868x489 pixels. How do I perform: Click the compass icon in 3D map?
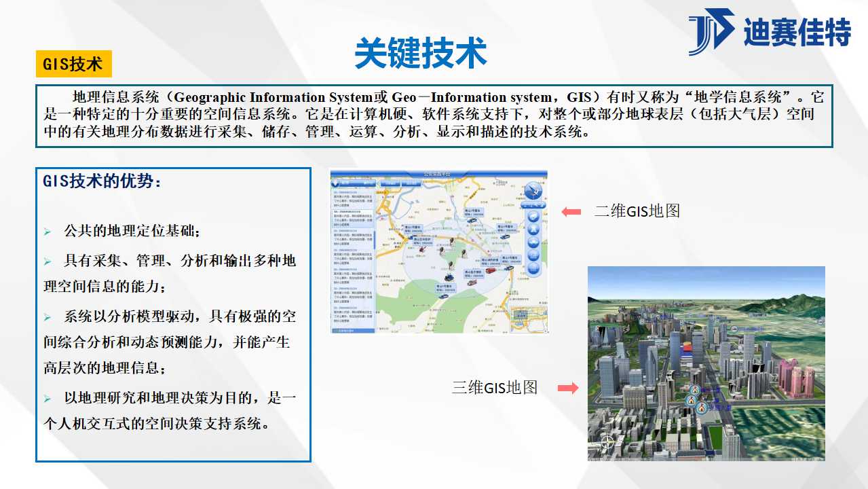pyautogui.click(x=607, y=442)
